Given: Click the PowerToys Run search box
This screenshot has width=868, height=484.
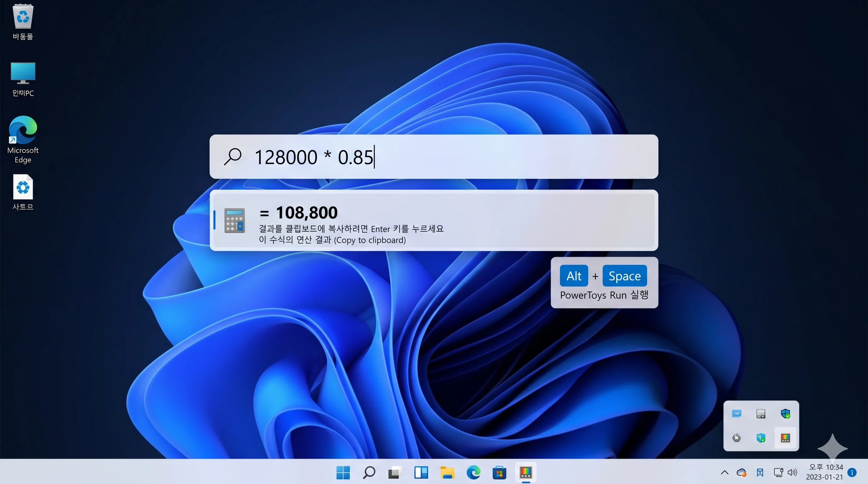Looking at the screenshot, I should [434, 157].
